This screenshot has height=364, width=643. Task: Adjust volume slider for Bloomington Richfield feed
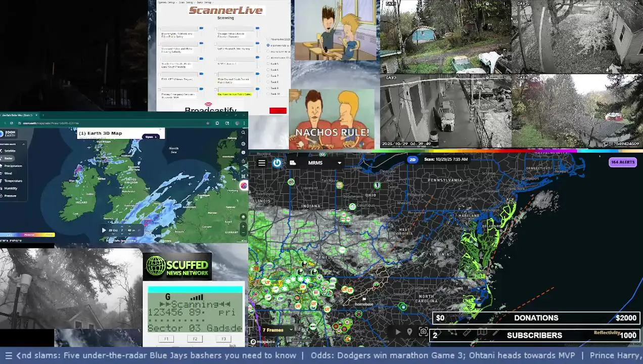[x=201, y=28]
